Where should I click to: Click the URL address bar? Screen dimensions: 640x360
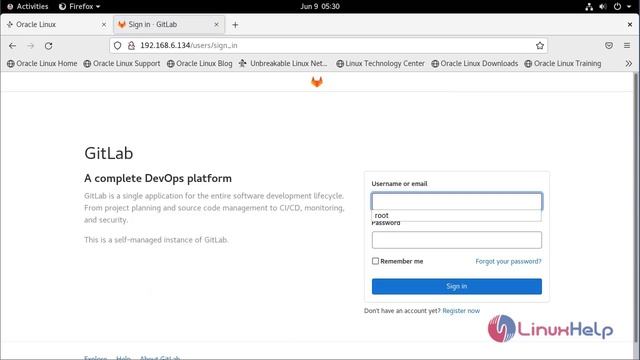click(328, 46)
